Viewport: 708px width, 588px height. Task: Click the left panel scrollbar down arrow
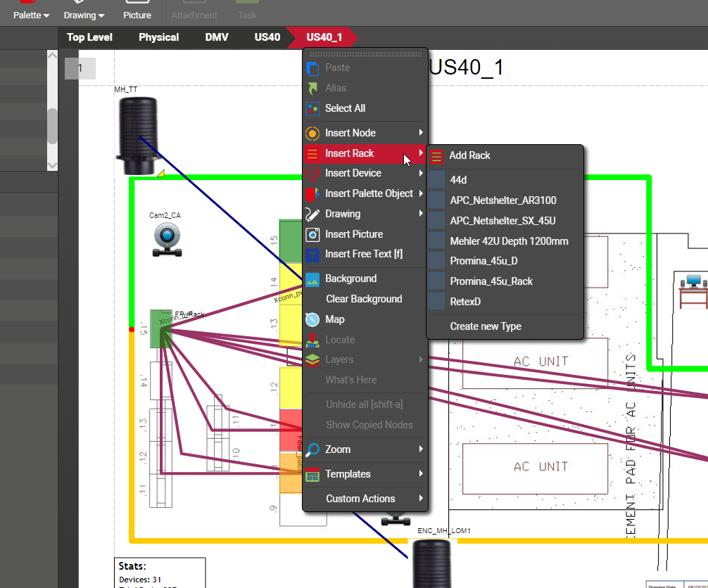click(52, 165)
